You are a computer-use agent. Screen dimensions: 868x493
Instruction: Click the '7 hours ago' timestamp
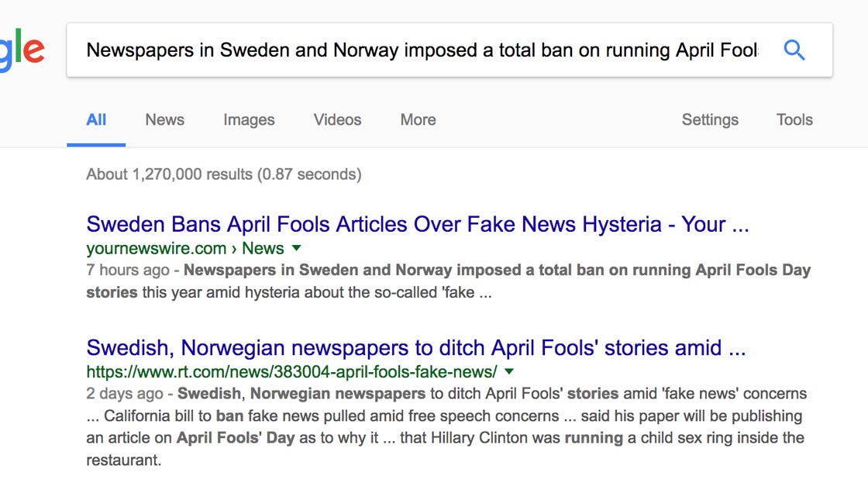(x=128, y=271)
